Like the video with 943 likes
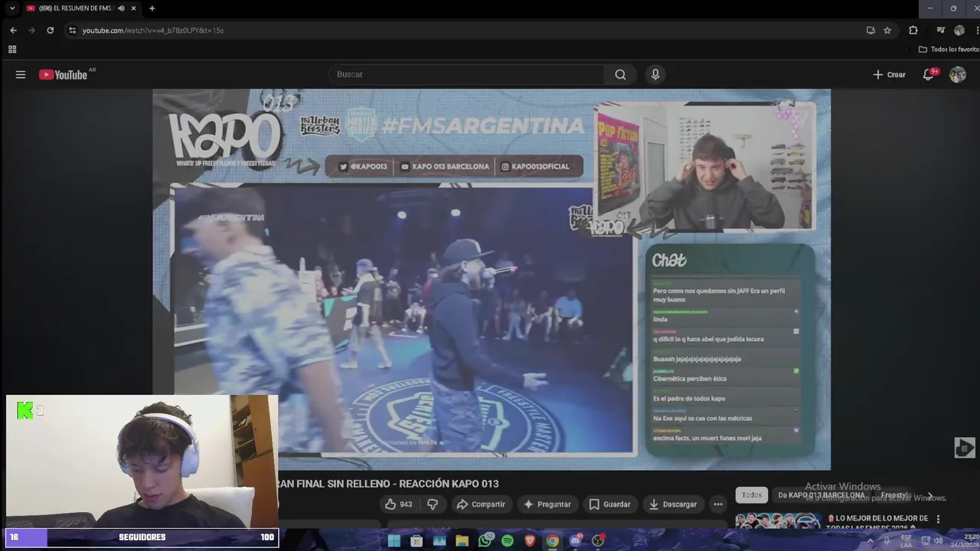This screenshot has width=980, height=551. (x=399, y=504)
